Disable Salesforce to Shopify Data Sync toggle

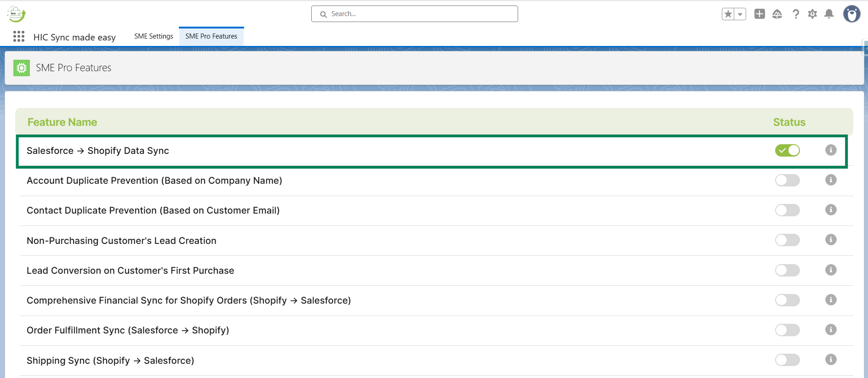coord(788,150)
